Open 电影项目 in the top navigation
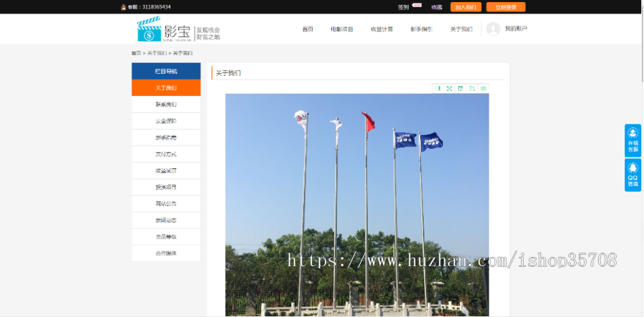 click(x=342, y=29)
